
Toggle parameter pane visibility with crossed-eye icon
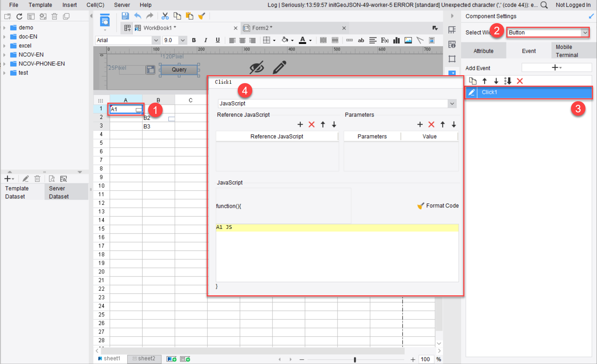tap(257, 67)
